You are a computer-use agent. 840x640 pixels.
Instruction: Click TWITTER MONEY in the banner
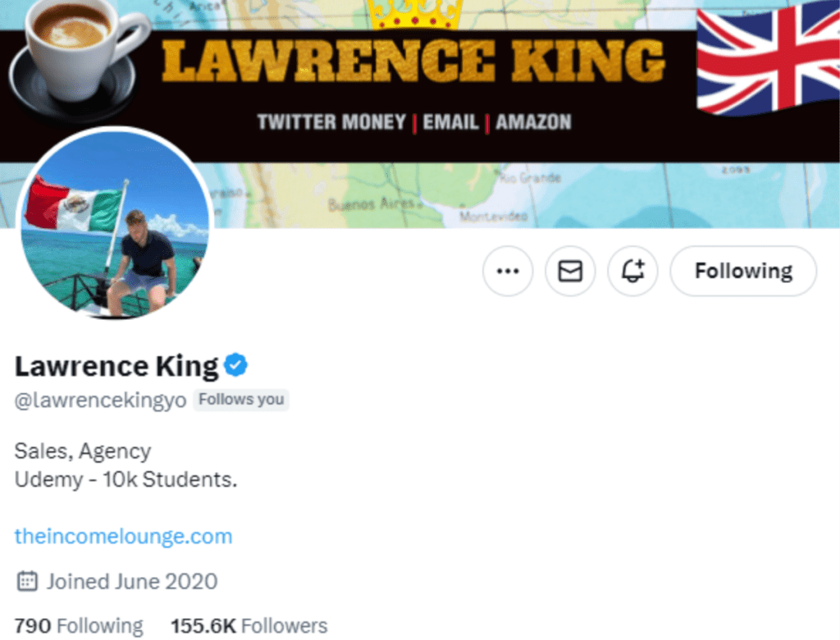click(x=331, y=122)
